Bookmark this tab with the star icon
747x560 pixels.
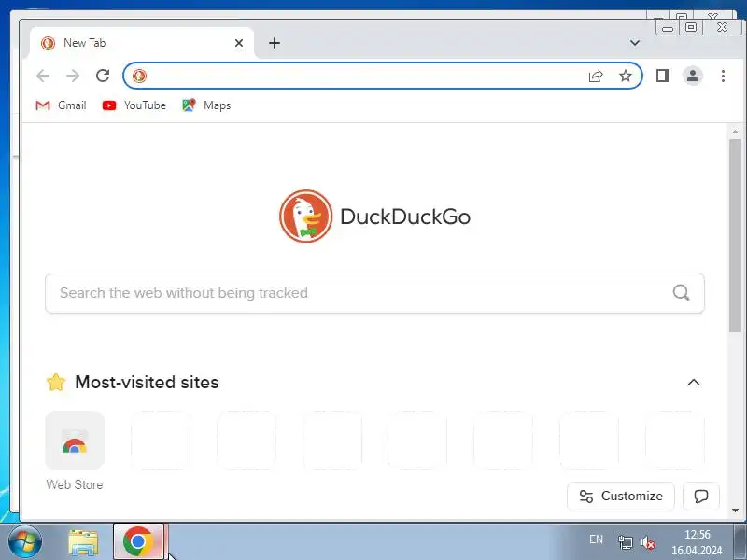626,76
